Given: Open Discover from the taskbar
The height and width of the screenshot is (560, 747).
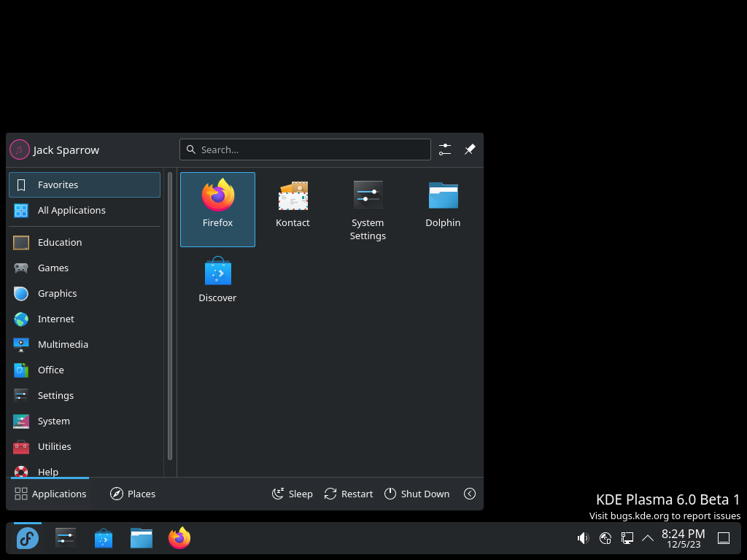Looking at the screenshot, I should pos(104,539).
